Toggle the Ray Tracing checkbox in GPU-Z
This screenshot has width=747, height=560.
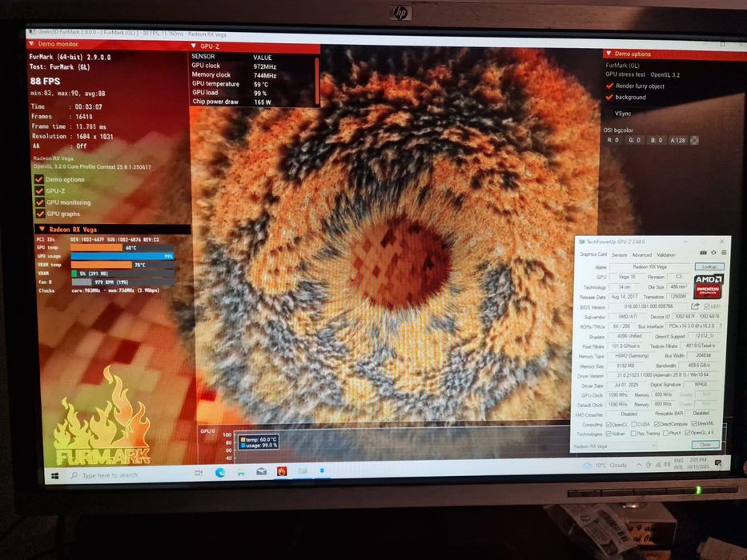[x=633, y=434]
